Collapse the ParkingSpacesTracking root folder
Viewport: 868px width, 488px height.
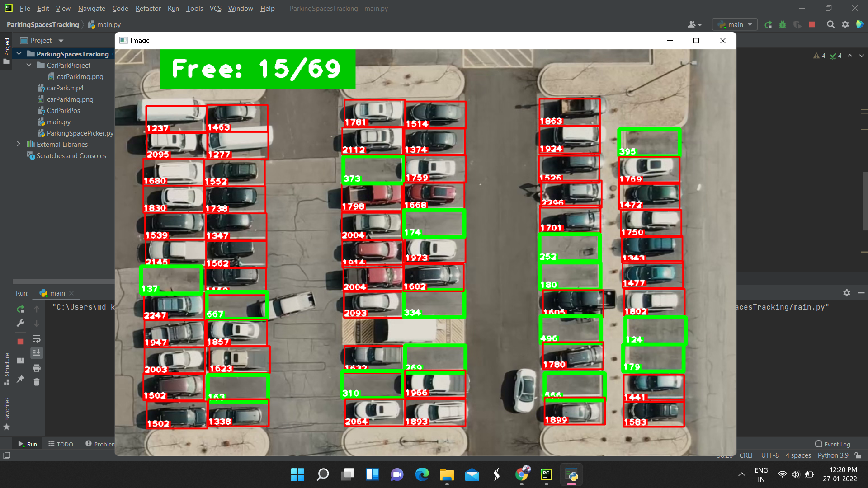coord(19,54)
